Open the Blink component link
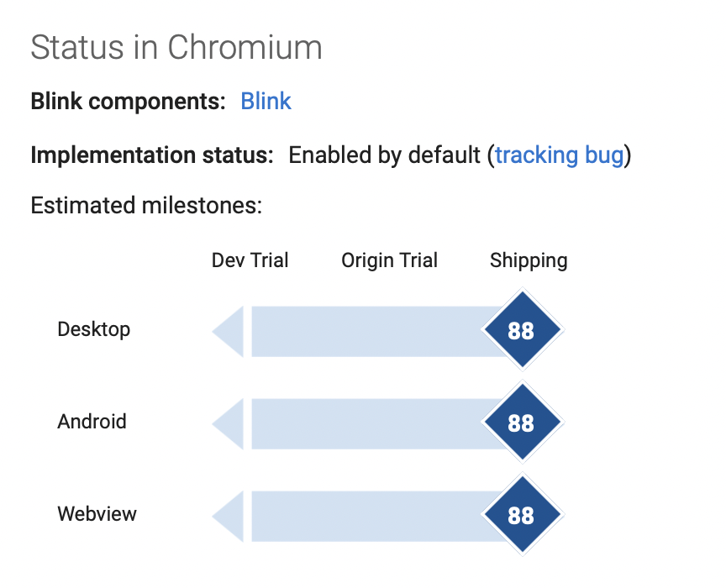The height and width of the screenshot is (588, 726). (x=266, y=101)
